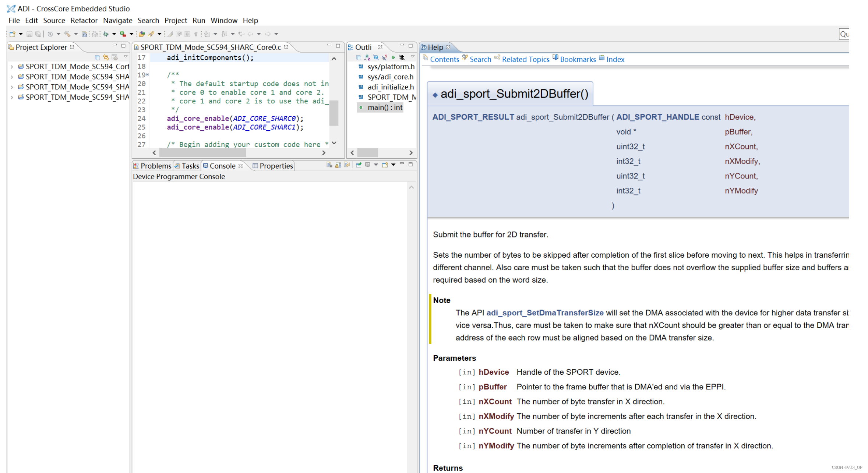This screenshot has width=868, height=473.
Task: Toggle Pin Console icon
Action: coord(359,165)
